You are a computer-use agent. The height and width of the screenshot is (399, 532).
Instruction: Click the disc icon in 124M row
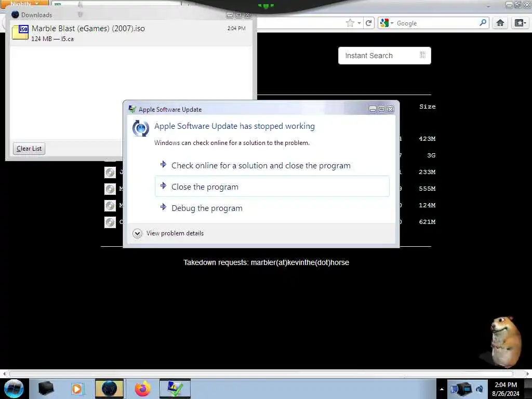110,206
